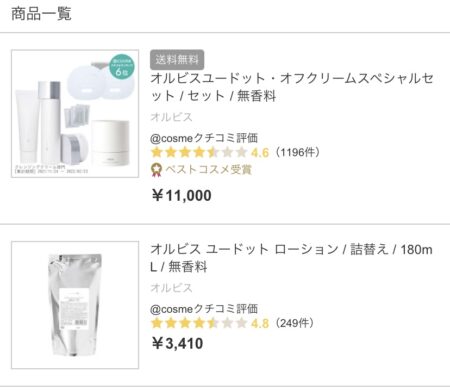Click the star rating icons for 4.8 score
The width and height of the screenshot is (450, 390).
199,323
